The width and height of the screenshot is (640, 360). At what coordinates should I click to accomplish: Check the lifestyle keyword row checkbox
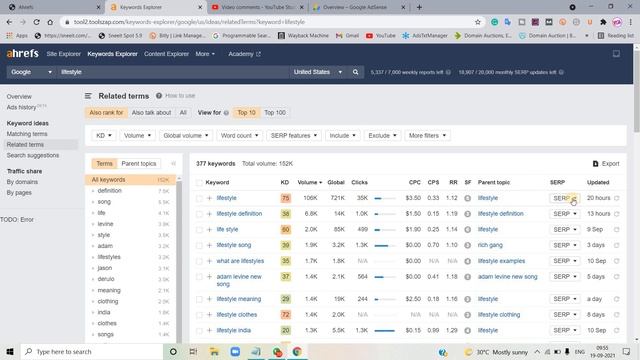[x=199, y=198]
